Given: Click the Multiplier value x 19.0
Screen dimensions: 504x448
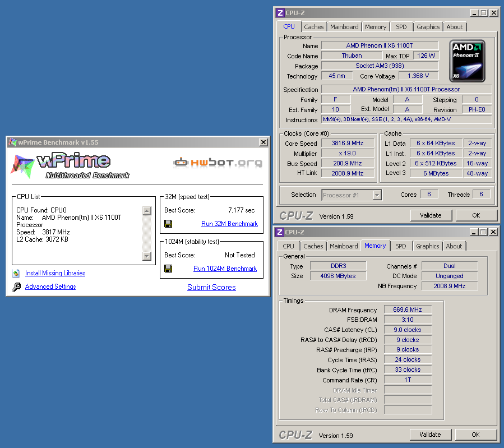Looking at the screenshot, I should pos(348,153).
